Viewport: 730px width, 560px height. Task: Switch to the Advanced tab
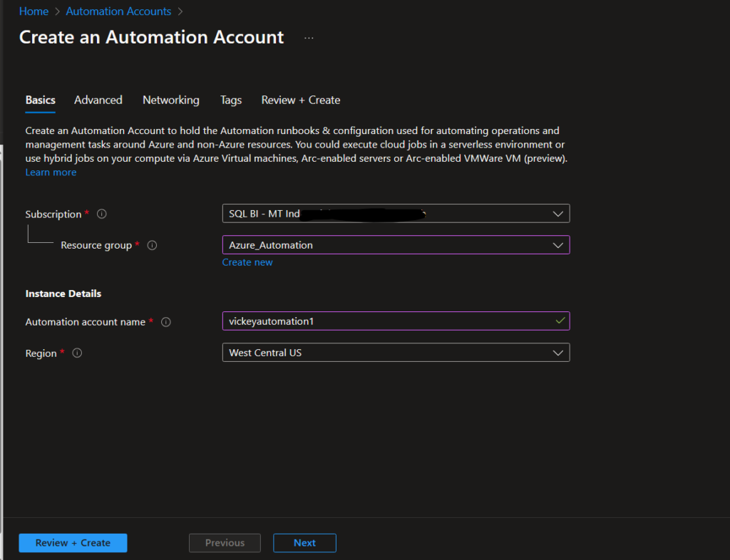(x=98, y=100)
